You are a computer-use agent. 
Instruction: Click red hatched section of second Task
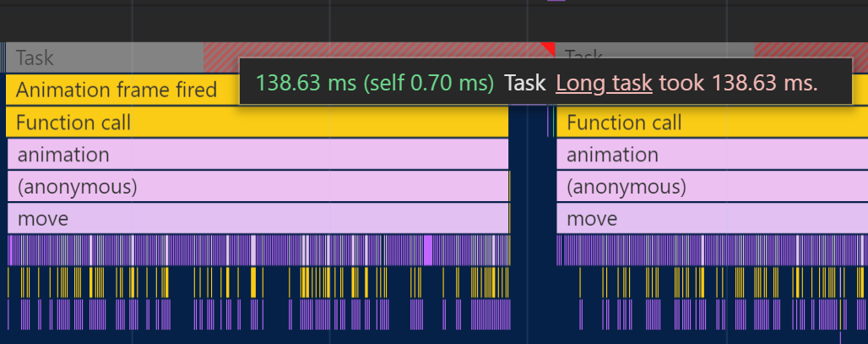tap(811, 50)
